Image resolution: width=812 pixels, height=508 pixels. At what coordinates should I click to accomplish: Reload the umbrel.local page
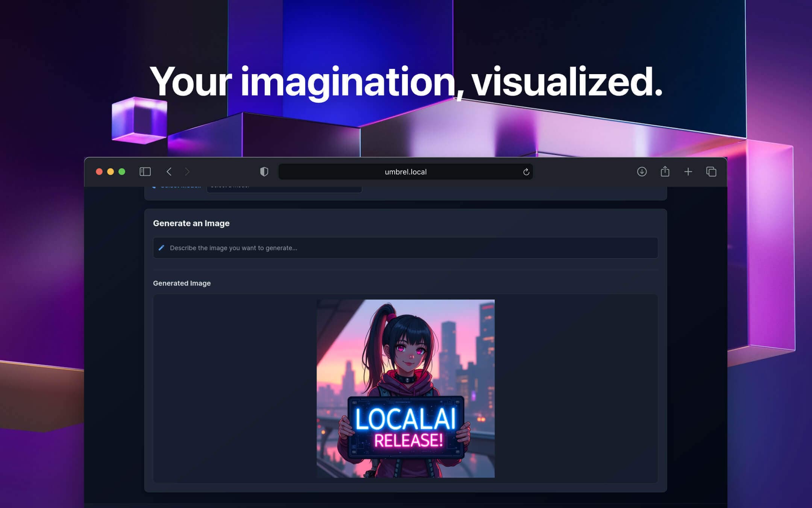(x=526, y=172)
